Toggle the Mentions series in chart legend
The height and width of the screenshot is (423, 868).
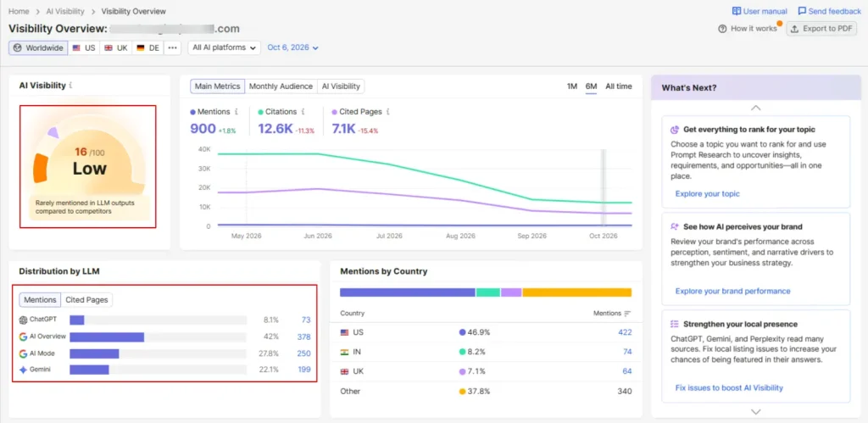click(210, 112)
